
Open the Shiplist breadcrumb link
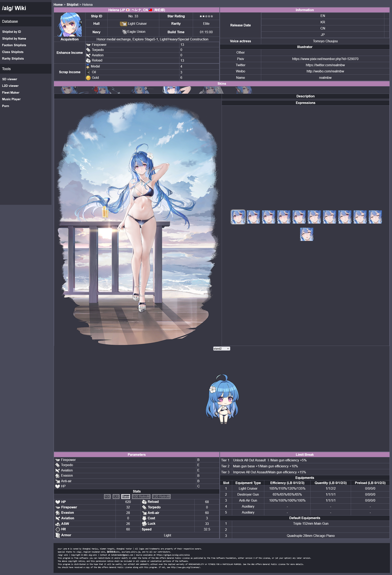(73, 5)
